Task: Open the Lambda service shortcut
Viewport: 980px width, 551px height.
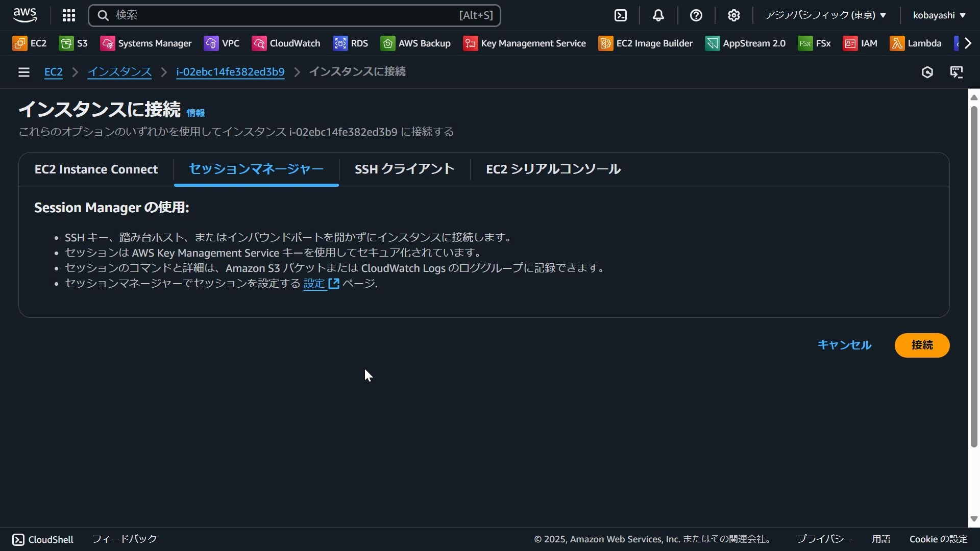Action: (916, 43)
